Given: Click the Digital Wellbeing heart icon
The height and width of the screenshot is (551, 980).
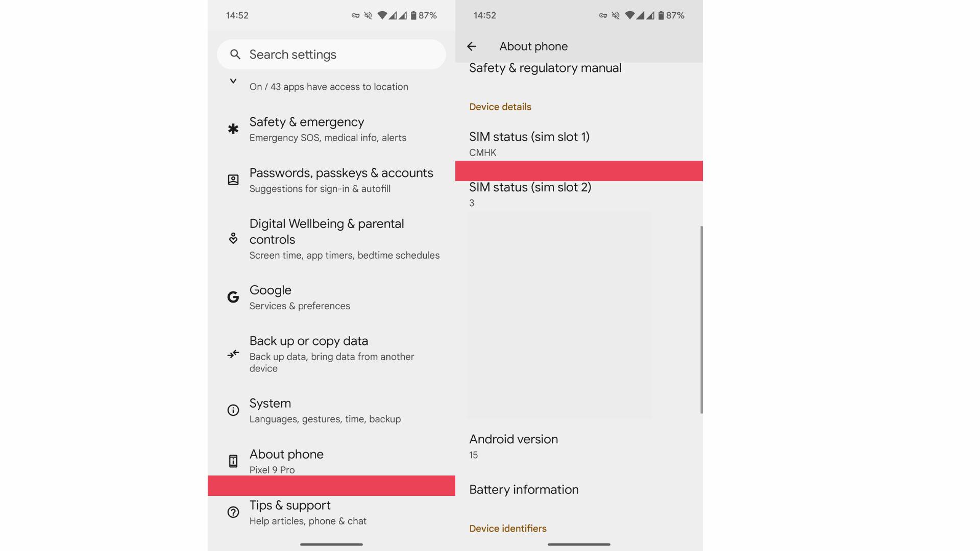Looking at the screenshot, I should 233,238.
